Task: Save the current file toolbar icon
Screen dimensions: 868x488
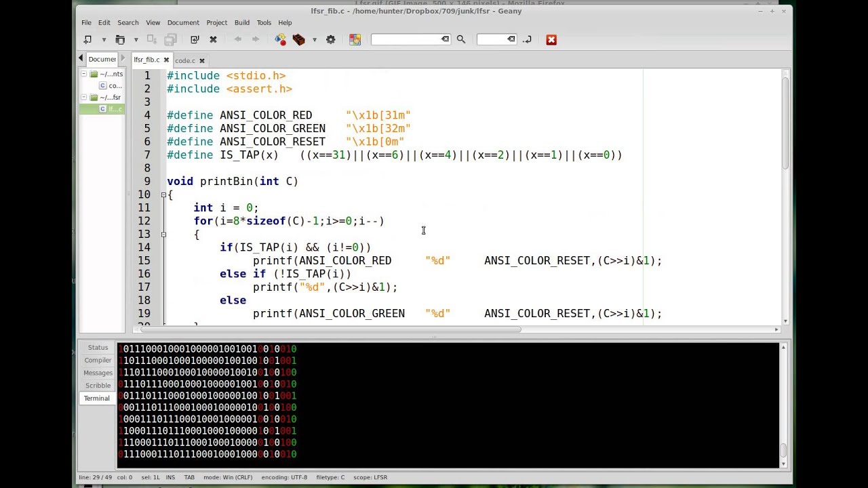Action: (152, 39)
